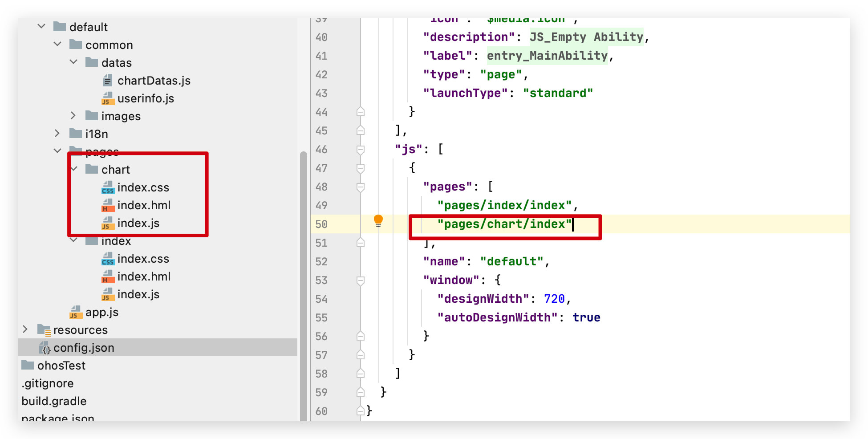Select the .gitignore file
The image size is (868, 439).
point(48,383)
